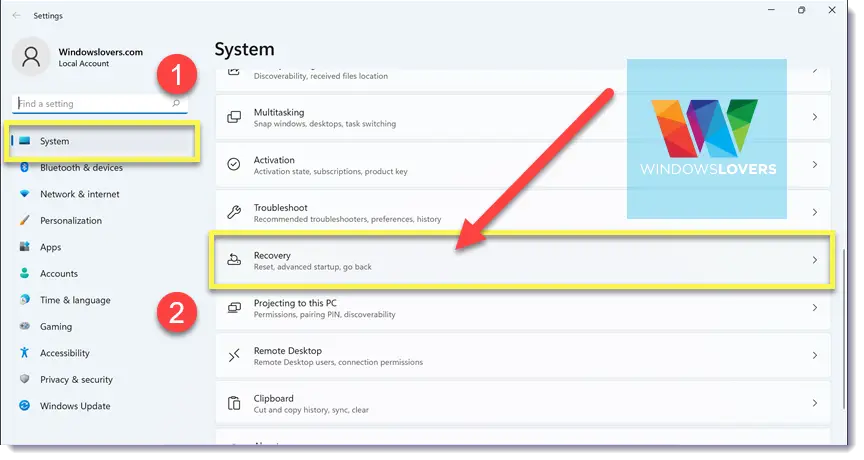Click the Bluetooth icon in sidebar
Viewport: 864px width, 460px height.
pos(24,167)
